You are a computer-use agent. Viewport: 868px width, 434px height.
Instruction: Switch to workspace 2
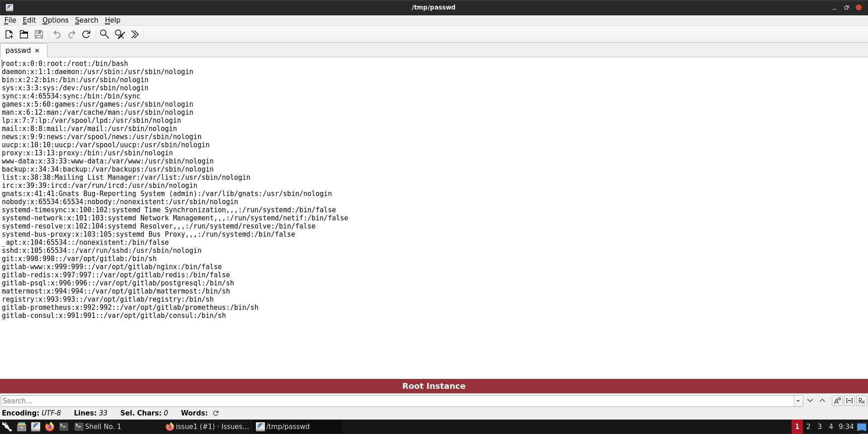(x=808, y=426)
